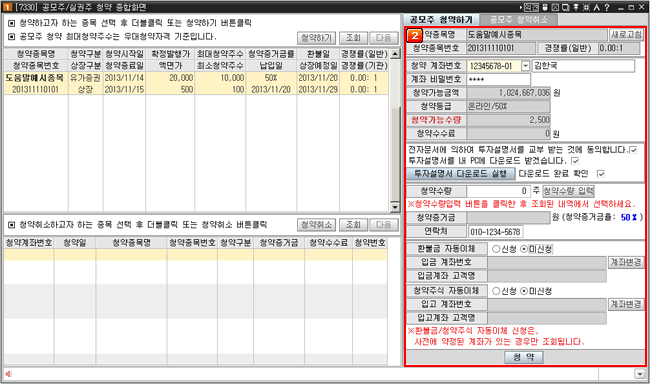The image size is (650, 384).
Task: Toggle electronic prospectus delivery consent checkbox
Action: click(x=633, y=150)
